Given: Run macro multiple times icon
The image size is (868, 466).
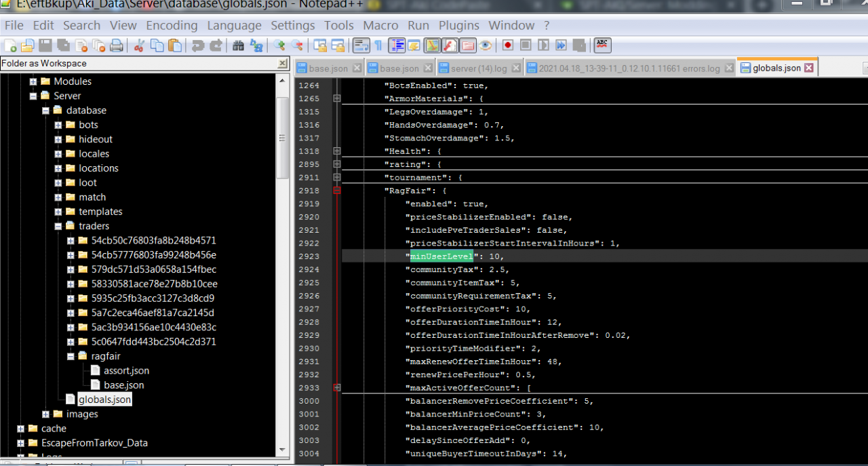Looking at the screenshot, I should (561, 46).
